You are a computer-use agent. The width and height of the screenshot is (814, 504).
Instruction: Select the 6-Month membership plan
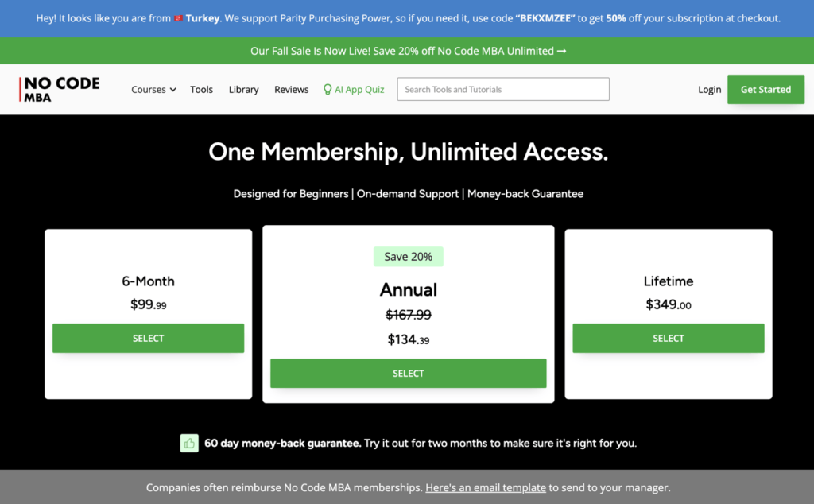(148, 338)
